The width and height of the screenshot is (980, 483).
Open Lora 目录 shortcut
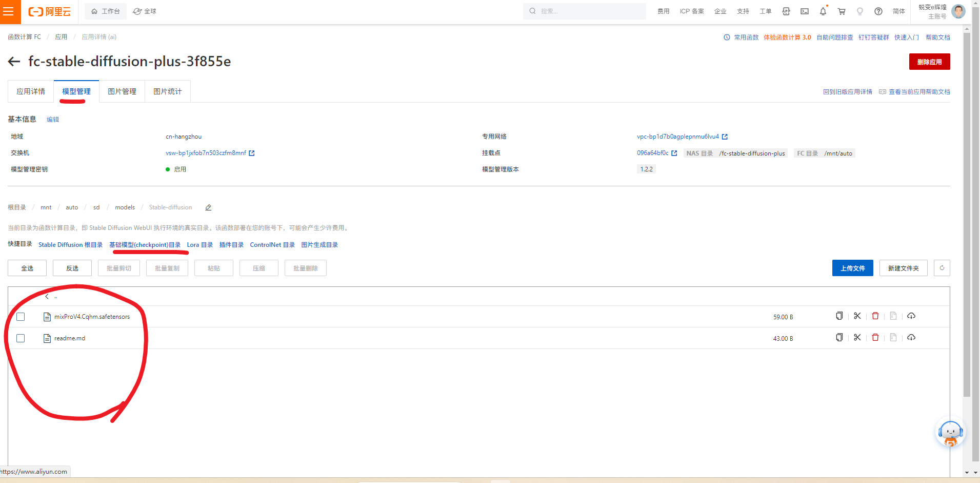coord(200,245)
